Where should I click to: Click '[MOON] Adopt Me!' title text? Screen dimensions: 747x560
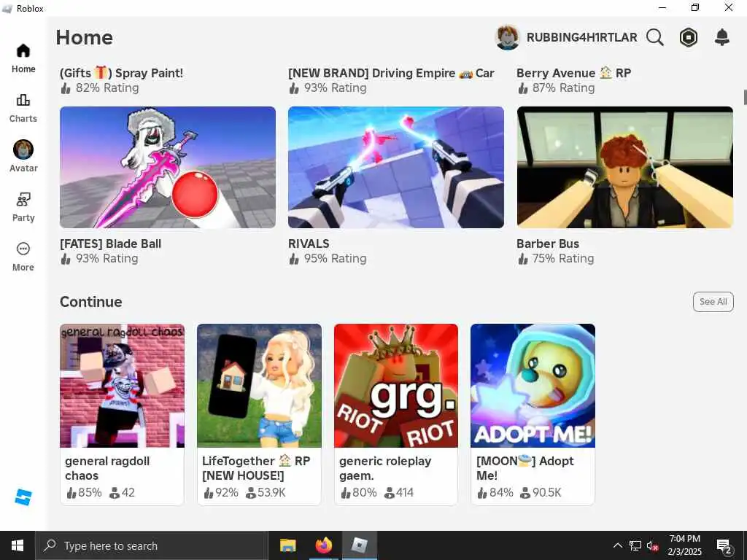pos(525,468)
